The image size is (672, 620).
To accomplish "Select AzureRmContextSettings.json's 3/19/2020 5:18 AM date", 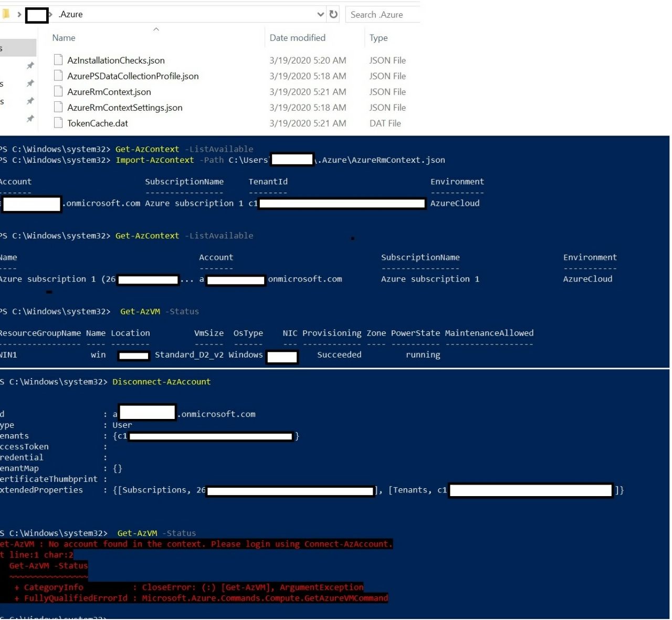I will pyautogui.click(x=308, y=108).
